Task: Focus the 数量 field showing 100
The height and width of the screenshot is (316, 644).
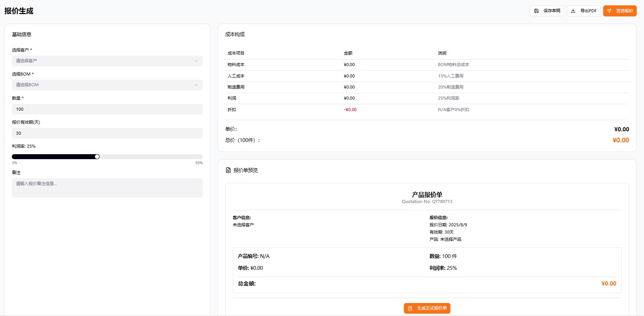Action: 107,109
